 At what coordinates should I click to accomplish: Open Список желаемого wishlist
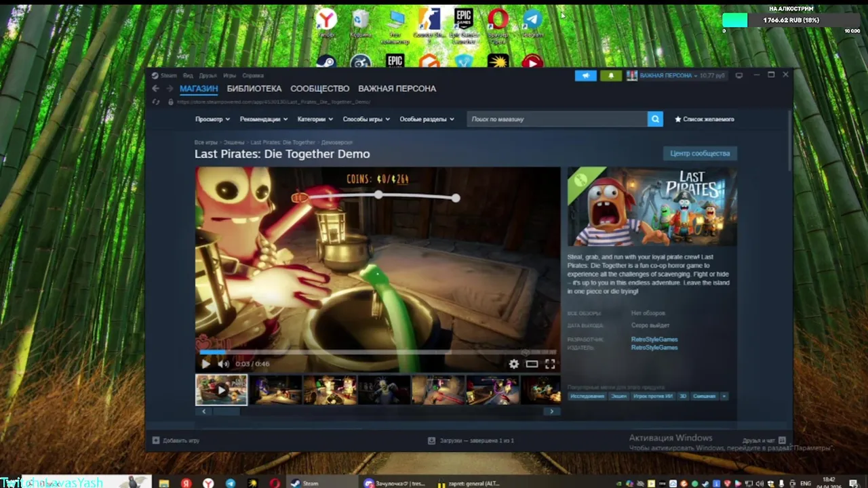[705, 119]
